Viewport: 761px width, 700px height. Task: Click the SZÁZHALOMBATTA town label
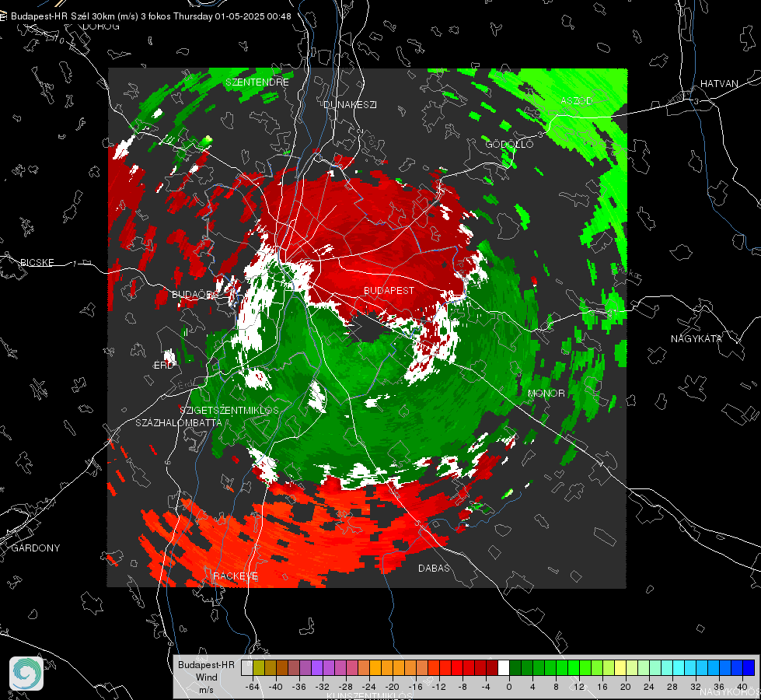tap(179, 422)
